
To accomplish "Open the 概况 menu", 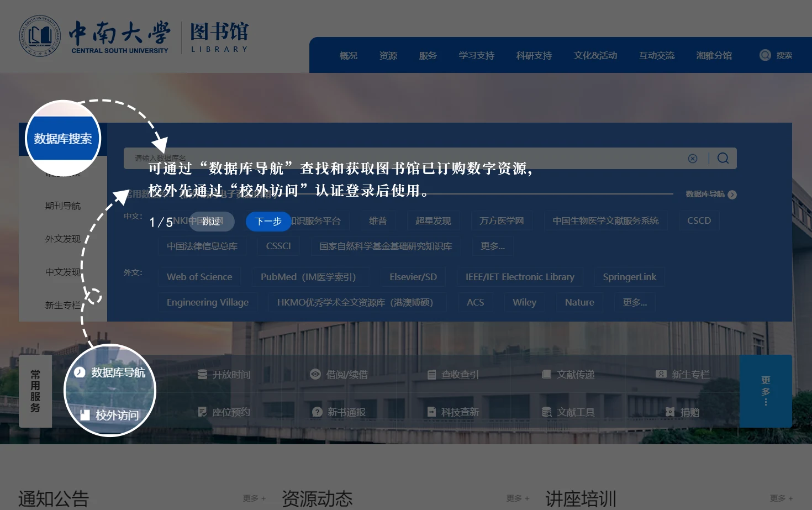I will click(349, 55).
